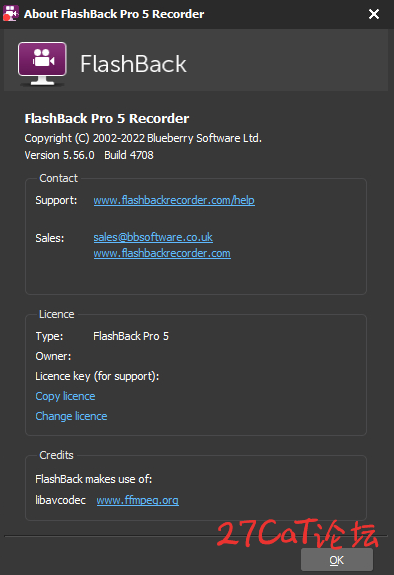Click the Licence group label
This screenshot has width=394, height=575.
(56, 314)
